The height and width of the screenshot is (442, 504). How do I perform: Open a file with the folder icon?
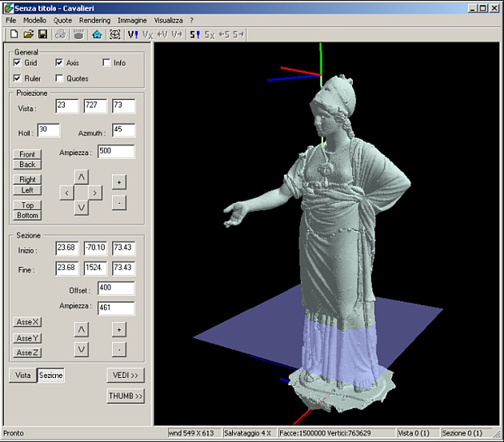[28, 34]
